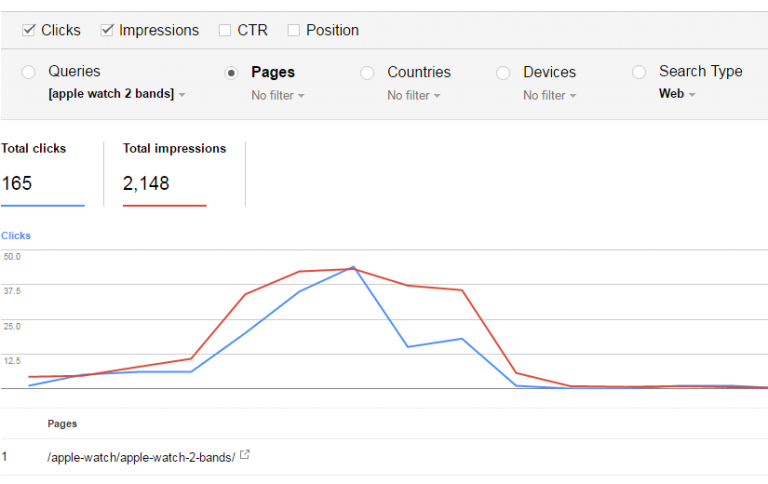Click the Total clicks value 165

17,183
